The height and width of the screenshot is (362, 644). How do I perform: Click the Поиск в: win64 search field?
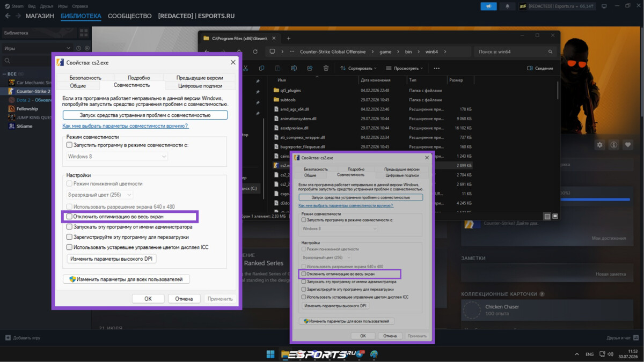[515, 52]
